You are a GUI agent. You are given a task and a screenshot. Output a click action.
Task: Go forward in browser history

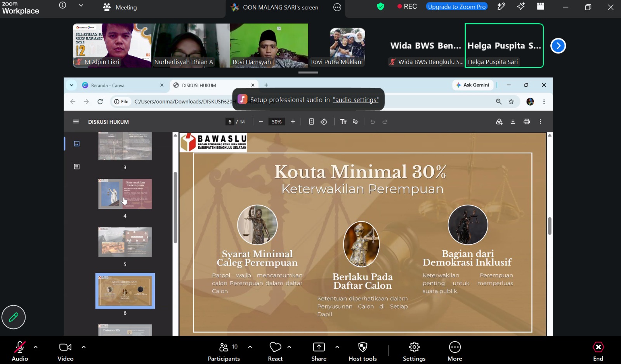click(86, 102)
